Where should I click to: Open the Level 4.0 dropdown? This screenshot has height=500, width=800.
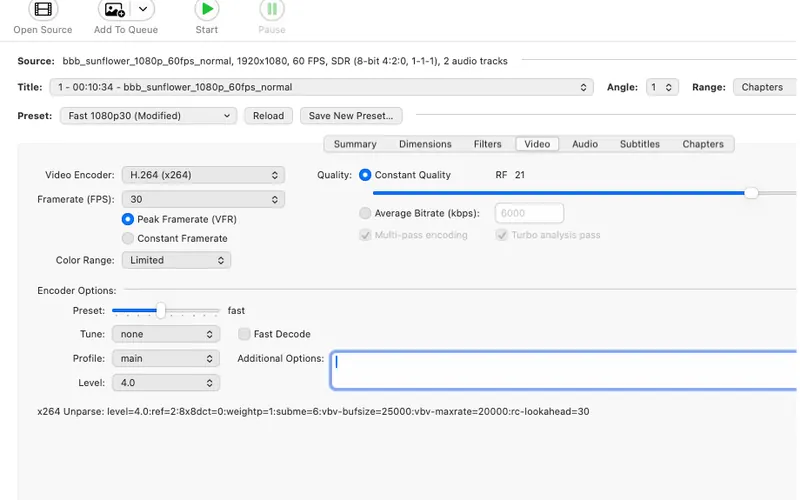coord(166,383)
